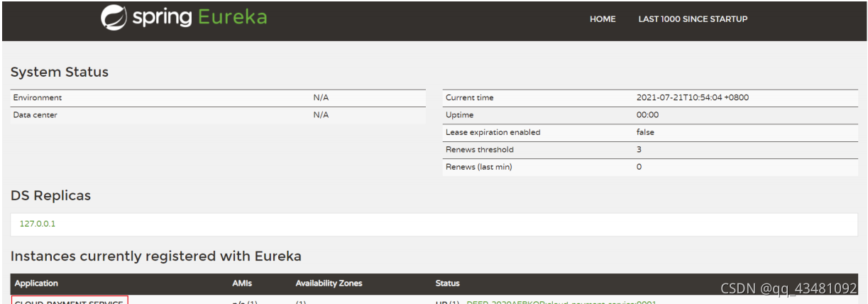Select the Renews threshold value 3
The image size is (868, 304).
tap(639, 150)
